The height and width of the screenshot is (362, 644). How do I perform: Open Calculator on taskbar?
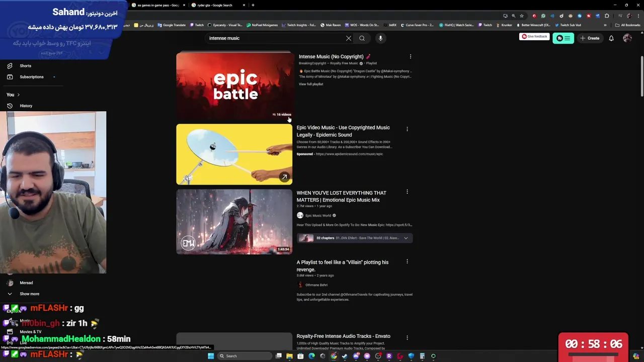[422, 356]
